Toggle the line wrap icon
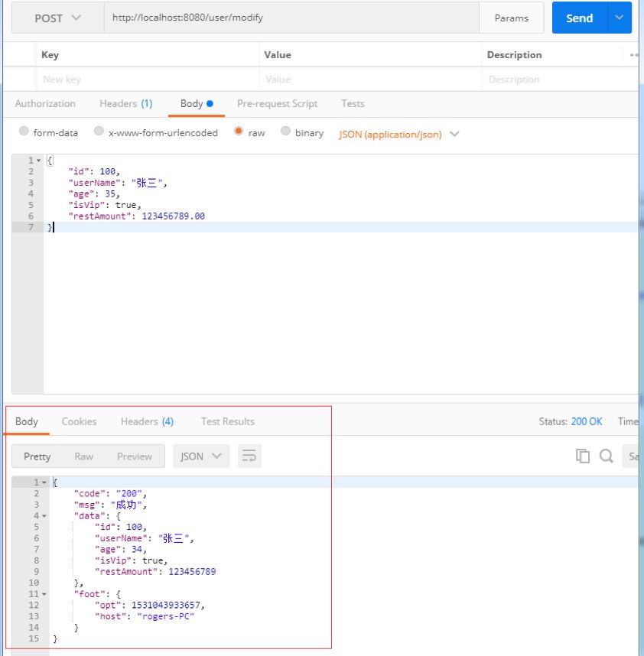This screenshot has height=656, width=644. [249, 456]
